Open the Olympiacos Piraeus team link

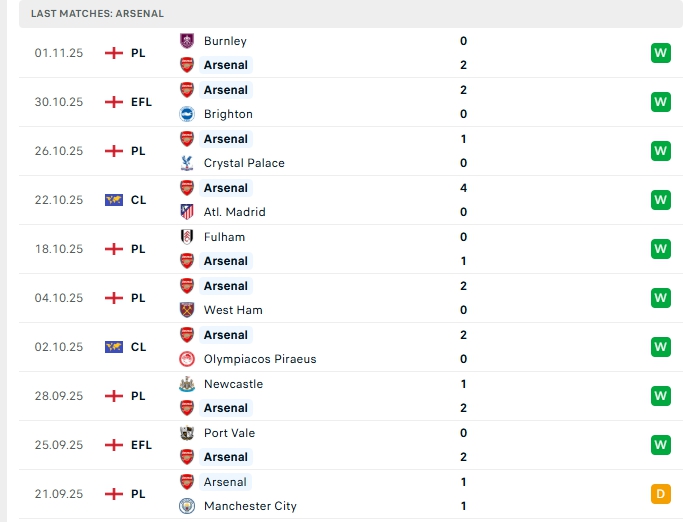coord(260,359)
